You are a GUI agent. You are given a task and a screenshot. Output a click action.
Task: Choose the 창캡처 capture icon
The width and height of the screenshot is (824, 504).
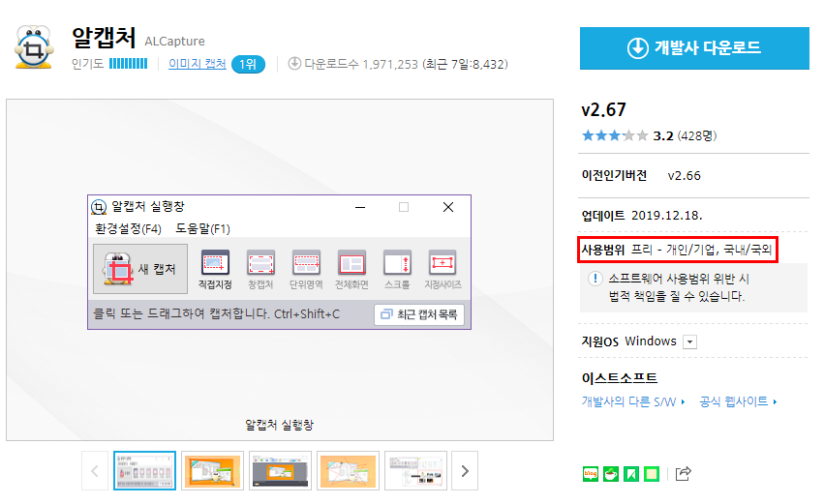260,270
